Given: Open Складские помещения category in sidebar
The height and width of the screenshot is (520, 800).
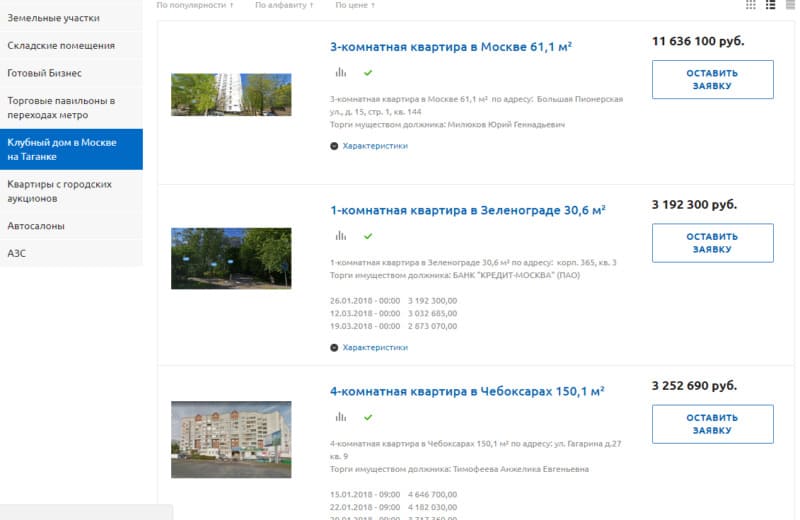Looking at the screenshot, I should 61,46.
